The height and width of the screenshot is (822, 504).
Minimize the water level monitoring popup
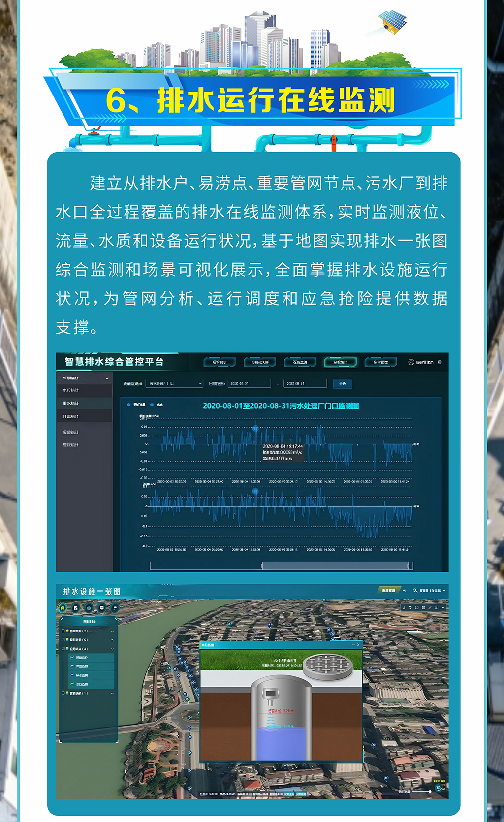[353, 645]
